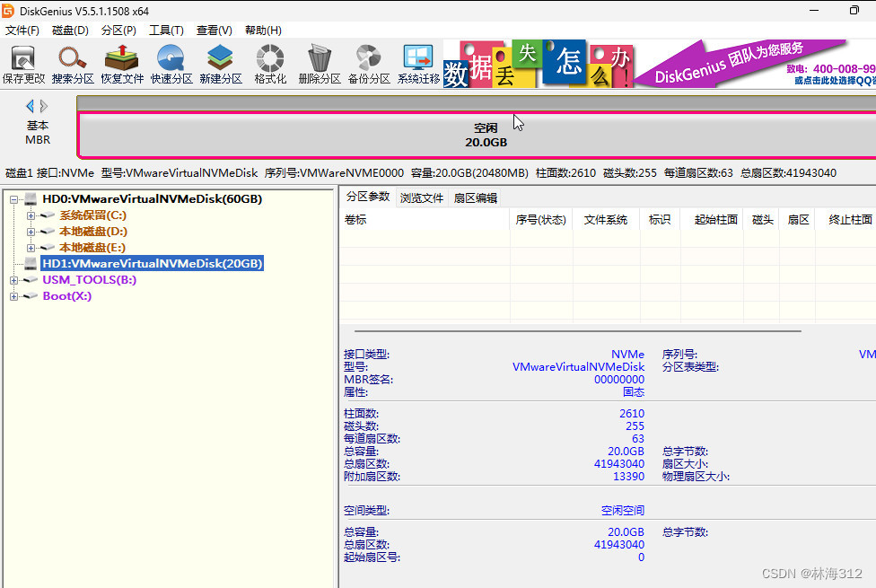Open the 查看(V) menu
Screen dimensions: 876x588
(215, 31)
